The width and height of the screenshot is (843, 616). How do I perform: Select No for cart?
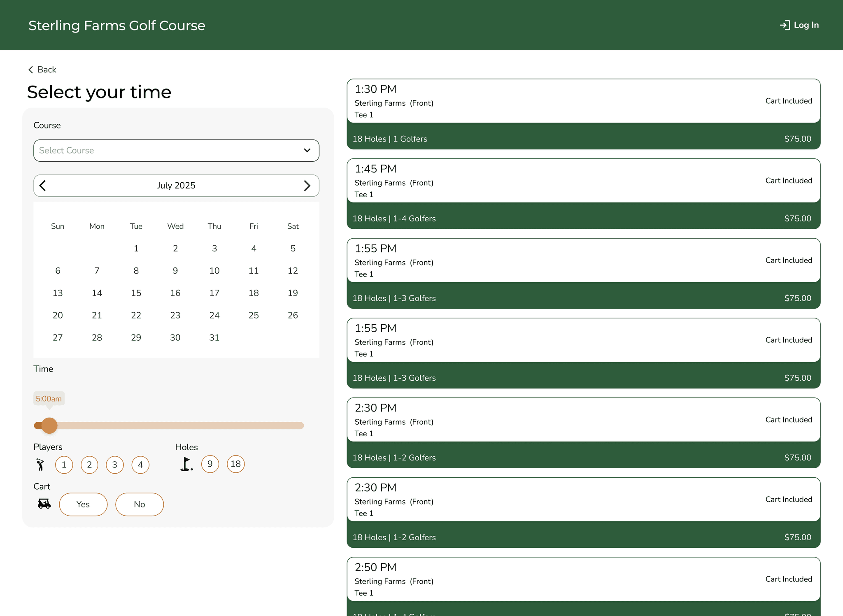point(140,504)
